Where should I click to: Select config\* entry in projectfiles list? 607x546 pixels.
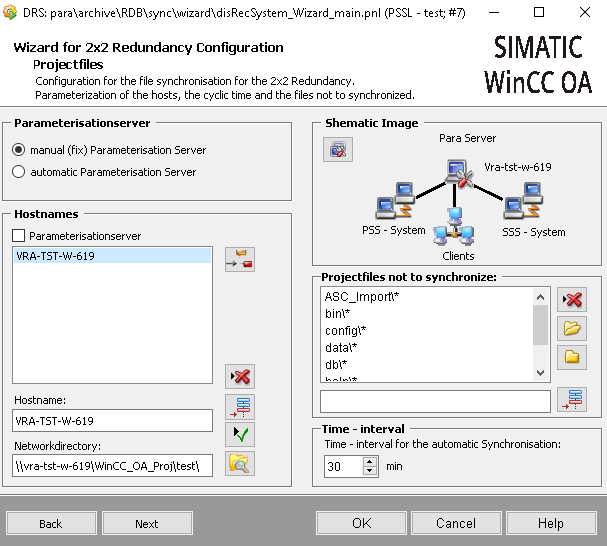pos(346,330)
